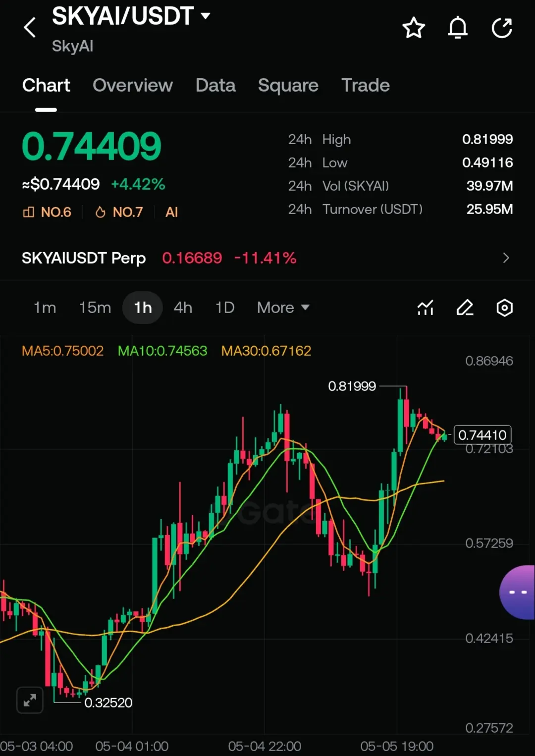Tap the MA5:0.75002 indicator label
This screenshot has height=756, width=535.
[x=63, y=351]
